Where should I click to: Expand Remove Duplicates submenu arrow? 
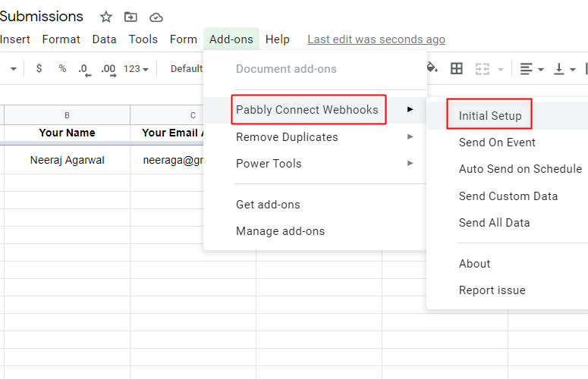410,136
